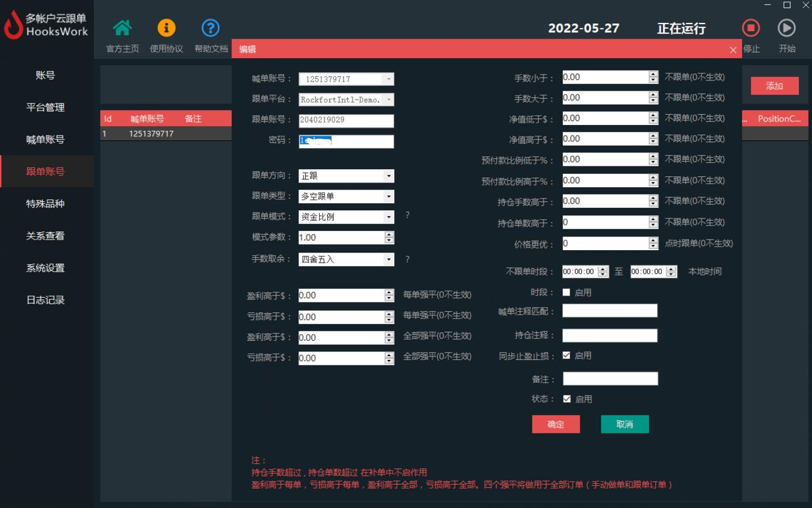Click the ? next to 手数取余
The width and height of the screenshot is (812, 508).
(x=407, y=259)
